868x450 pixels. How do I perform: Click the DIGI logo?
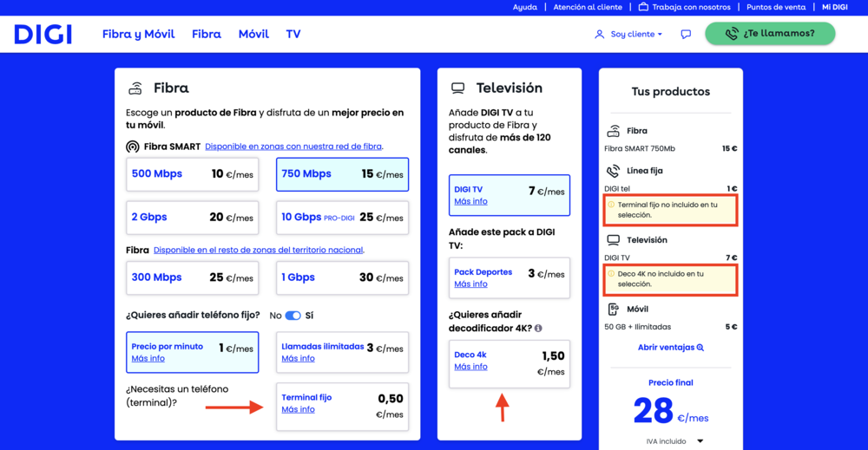pyautogui.click(x=43, y=35)
